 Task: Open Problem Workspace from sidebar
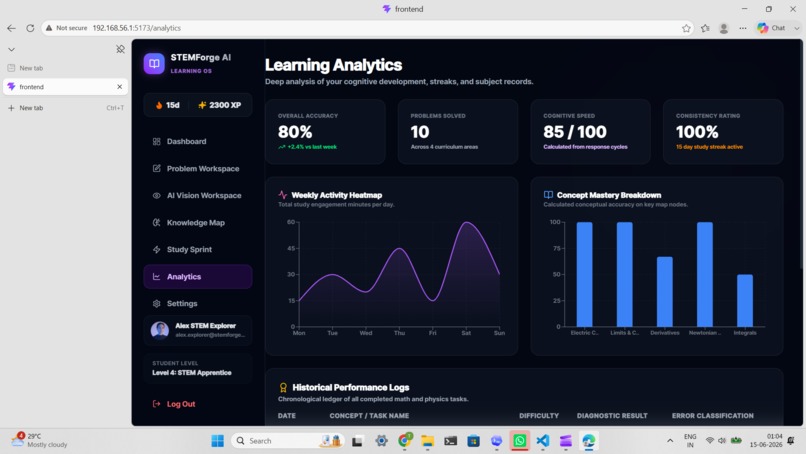pos(198,169)
